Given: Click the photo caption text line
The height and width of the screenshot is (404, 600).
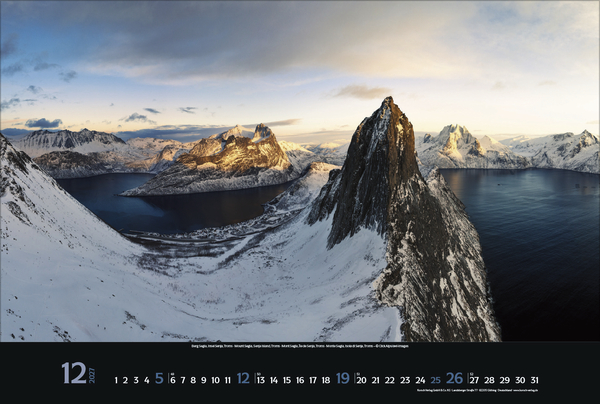Looking at the screenshot, I should tap(298, 346).
